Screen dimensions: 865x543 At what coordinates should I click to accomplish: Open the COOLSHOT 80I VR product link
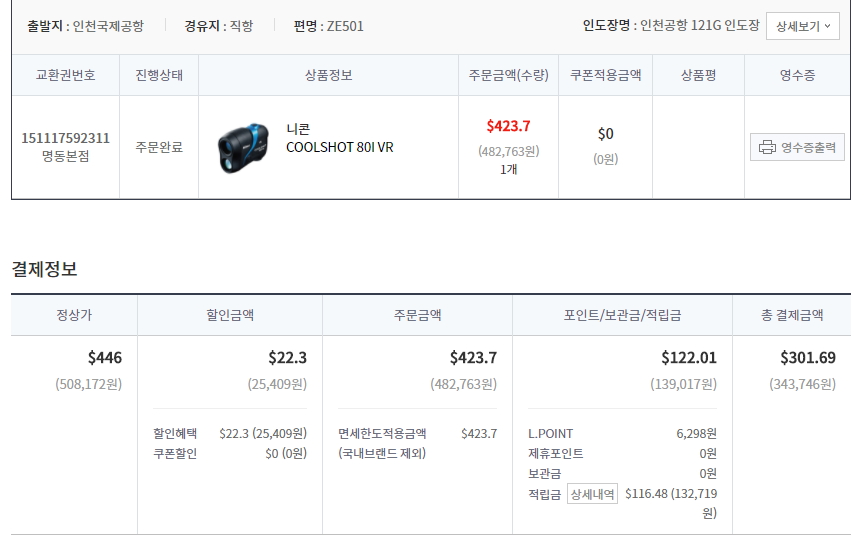339,147
